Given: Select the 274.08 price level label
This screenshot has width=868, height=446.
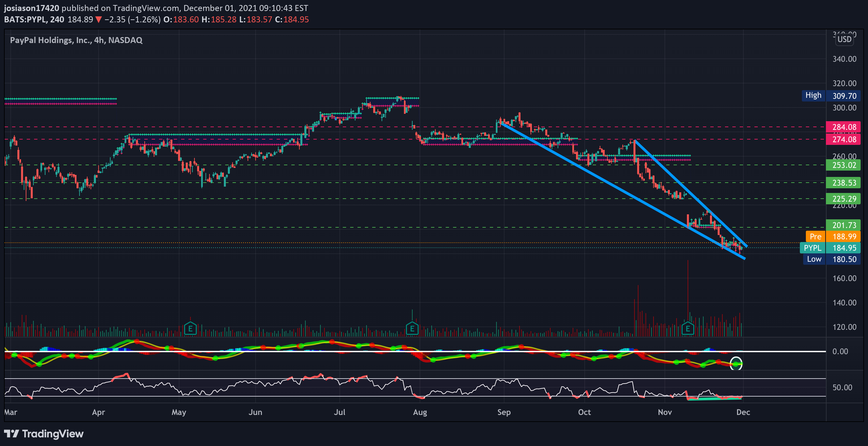Looking at the screenshot, I should coord(843,139).
